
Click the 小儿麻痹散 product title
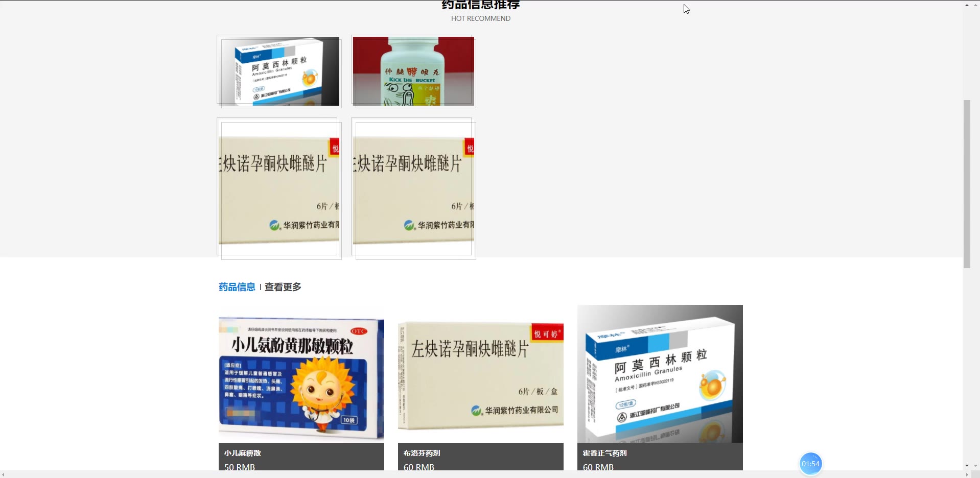pyautogui.click(x=243, y=453)
